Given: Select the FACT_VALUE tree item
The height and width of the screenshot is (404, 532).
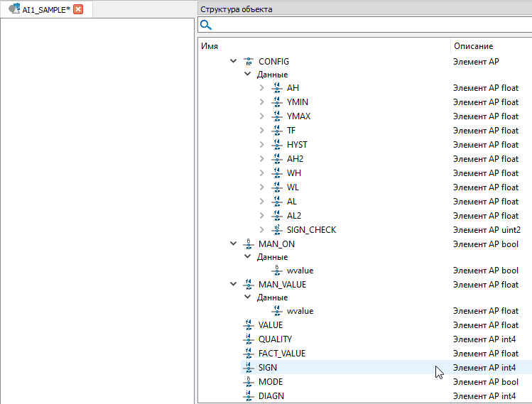Looking at the screenshot, I should (281, 354).
